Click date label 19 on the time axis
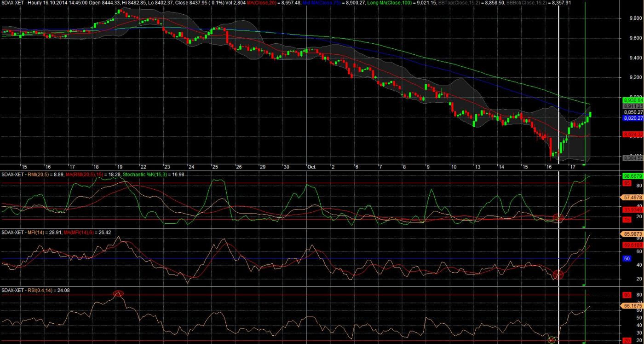The width and height of the screenshot is (644, 344). [119, 166]
